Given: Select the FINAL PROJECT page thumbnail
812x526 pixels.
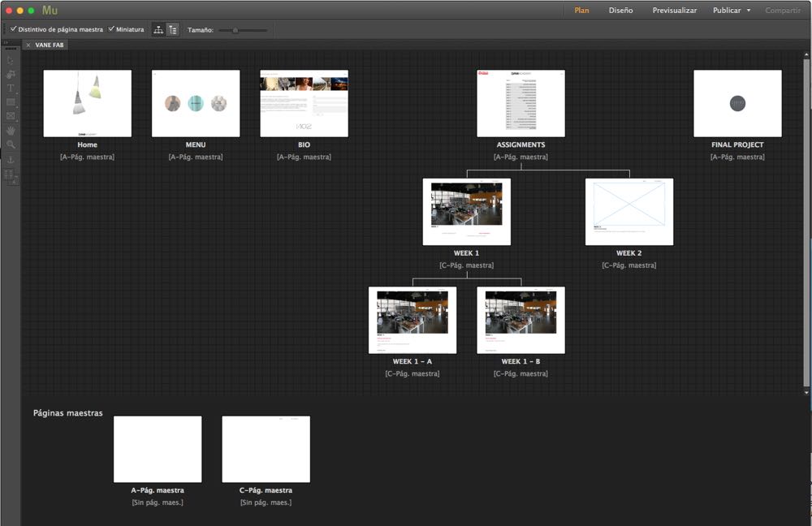Looking at the screenshot, I should click(x=737, y=104).
